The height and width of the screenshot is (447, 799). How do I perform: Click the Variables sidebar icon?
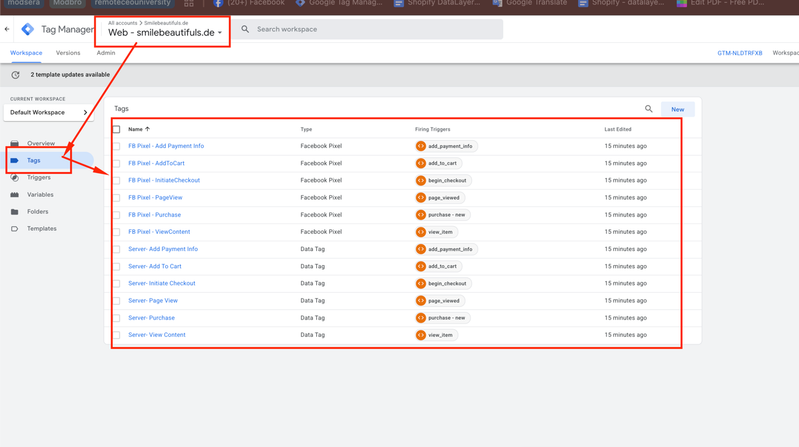click(x=15, y=195)
